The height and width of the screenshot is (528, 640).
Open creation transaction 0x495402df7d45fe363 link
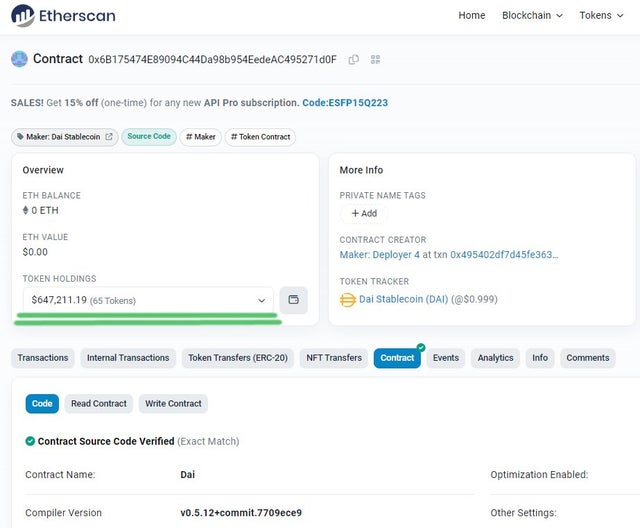coord(504,255)
